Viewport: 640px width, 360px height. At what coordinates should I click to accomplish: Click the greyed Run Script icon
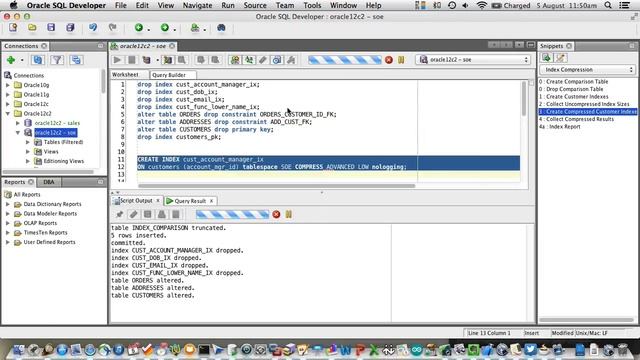(x=131, y=60)
